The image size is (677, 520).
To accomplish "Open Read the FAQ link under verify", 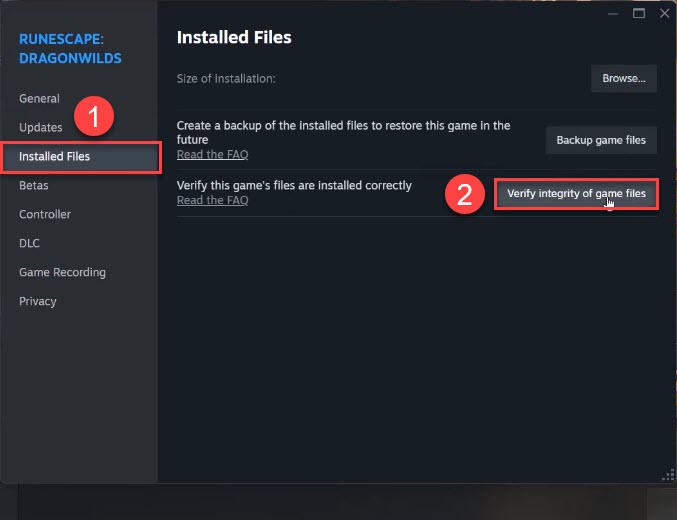I will (212, 200).
